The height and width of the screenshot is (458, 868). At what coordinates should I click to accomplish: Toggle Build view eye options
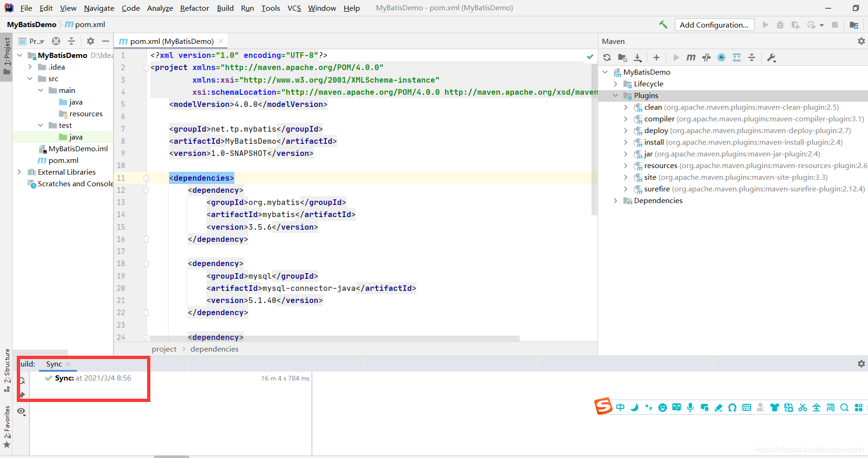coord(21,411)
